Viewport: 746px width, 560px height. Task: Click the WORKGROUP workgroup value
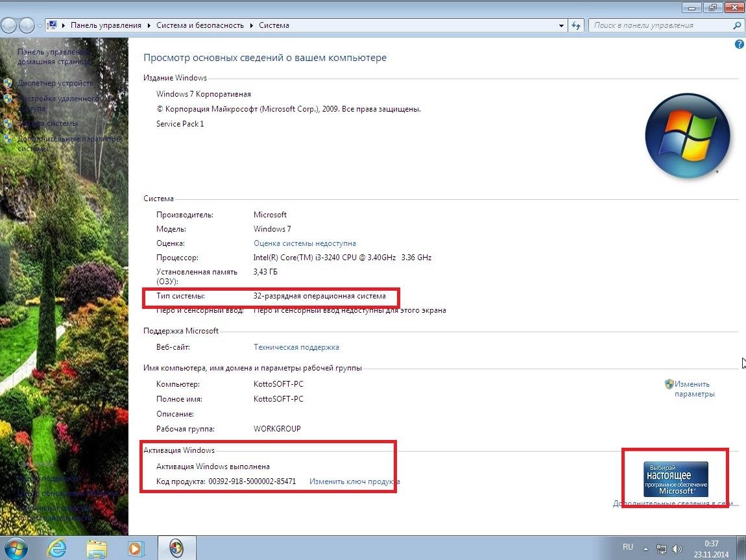[x=277, y=429]
